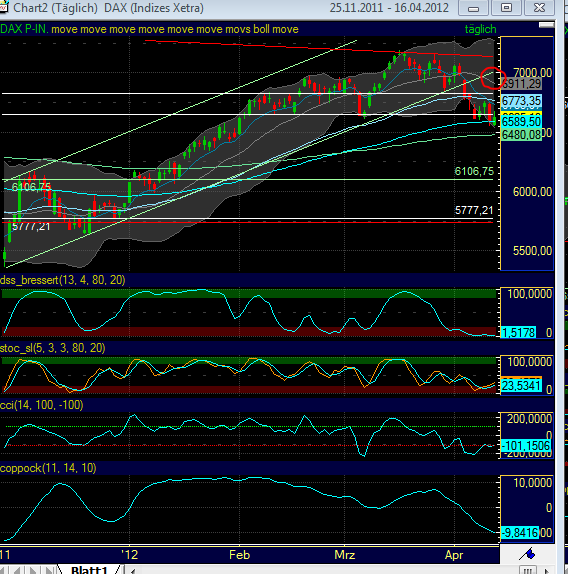Image resolution: width=568 pixels, height=574 pixels.
Task: Select the Blatt1 sheet tab
Action: 90,570
